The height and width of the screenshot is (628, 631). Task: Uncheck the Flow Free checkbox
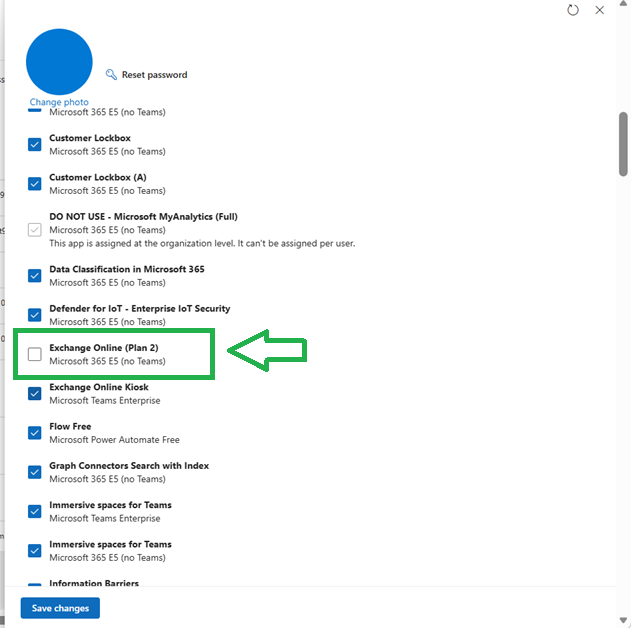35,433
